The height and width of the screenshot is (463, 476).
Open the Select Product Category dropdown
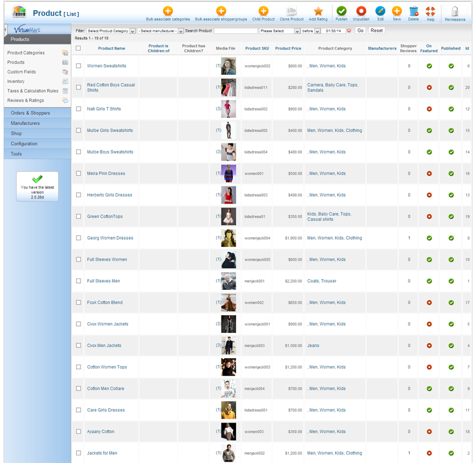click(110, 30)
